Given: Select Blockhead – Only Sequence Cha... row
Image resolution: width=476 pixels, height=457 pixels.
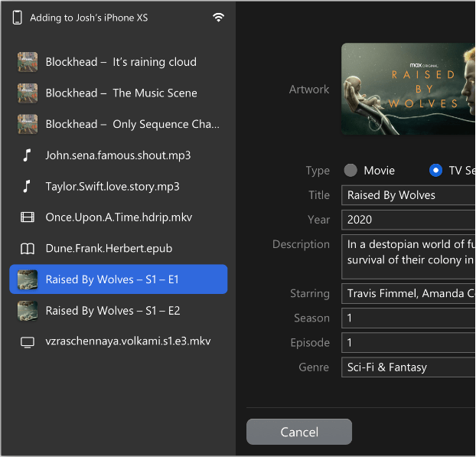Looking at the screenshot, I should [119, 124].
